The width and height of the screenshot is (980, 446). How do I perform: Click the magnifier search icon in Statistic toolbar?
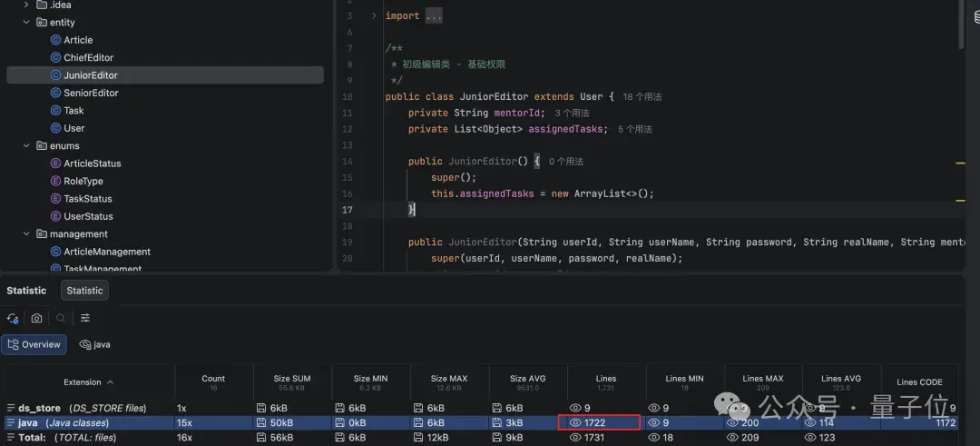click(61, 319)
